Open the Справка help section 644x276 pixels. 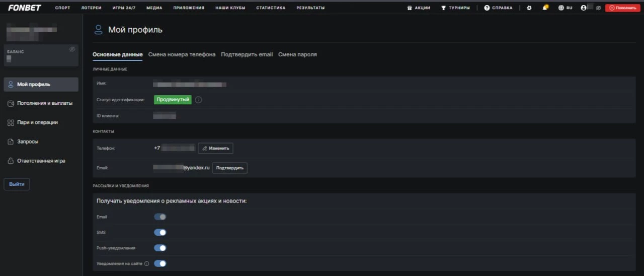click(498, 8)
